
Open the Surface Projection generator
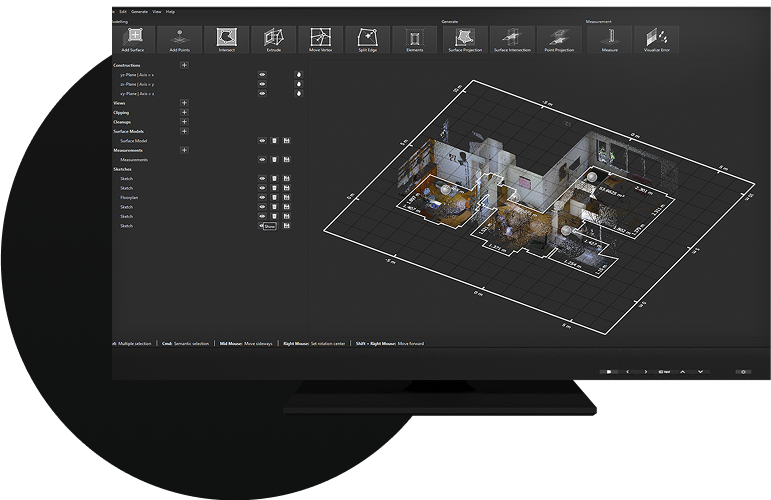465,40
